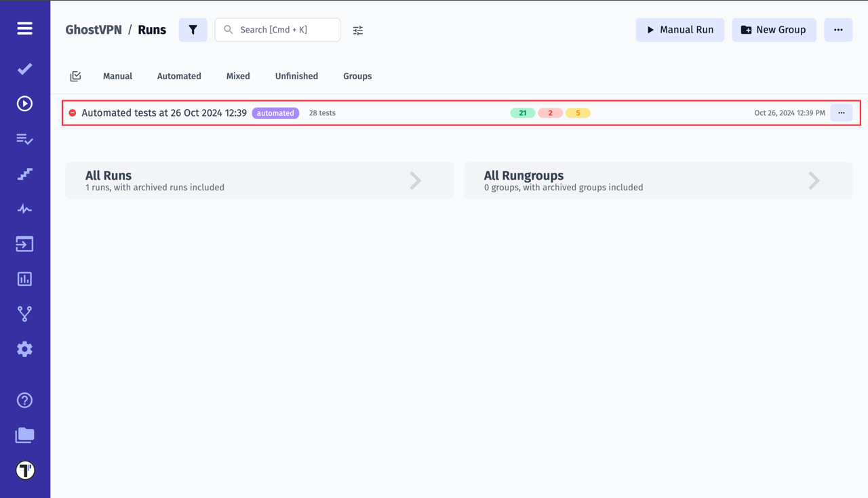868x498 pixels.
Task: Create a New Group
Action: pyautogui.click(x=774, y=30)
